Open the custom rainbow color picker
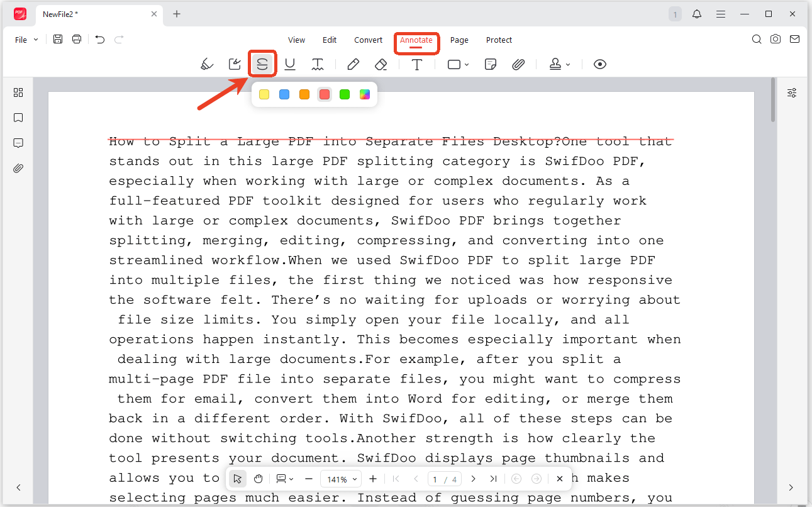 [365, 94]
